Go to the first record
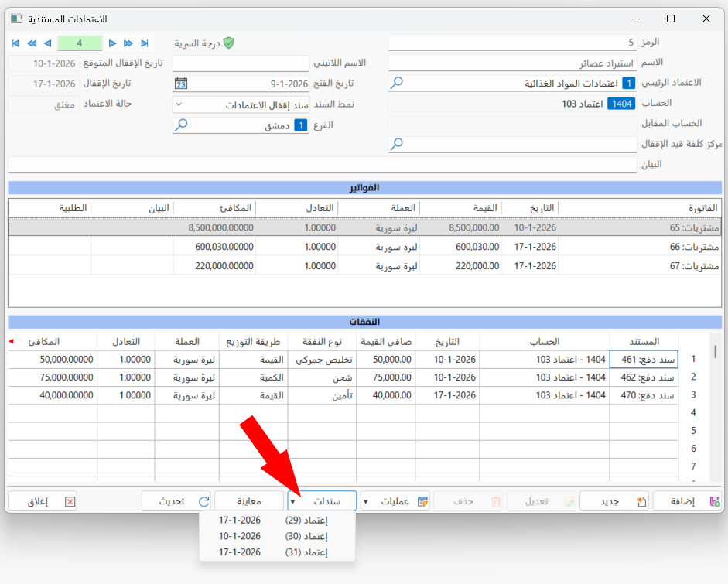The width and height of the screenshot is (728, 584). point(15,43)
